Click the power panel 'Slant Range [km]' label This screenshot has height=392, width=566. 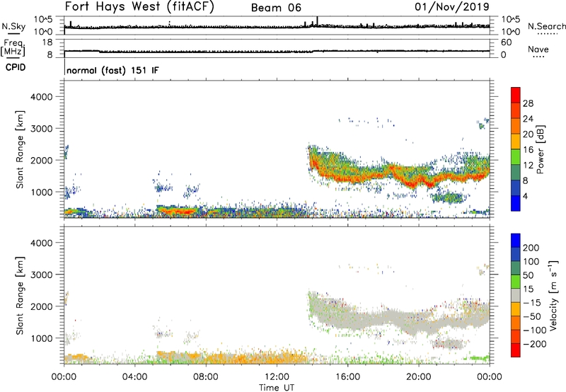click(x=20, y=149)
